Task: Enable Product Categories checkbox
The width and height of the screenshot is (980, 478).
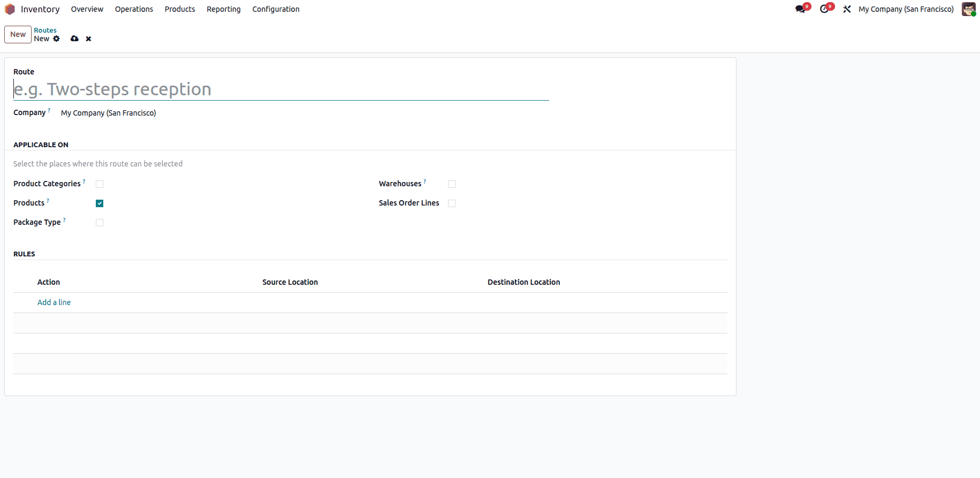Action: pos(100,184)
